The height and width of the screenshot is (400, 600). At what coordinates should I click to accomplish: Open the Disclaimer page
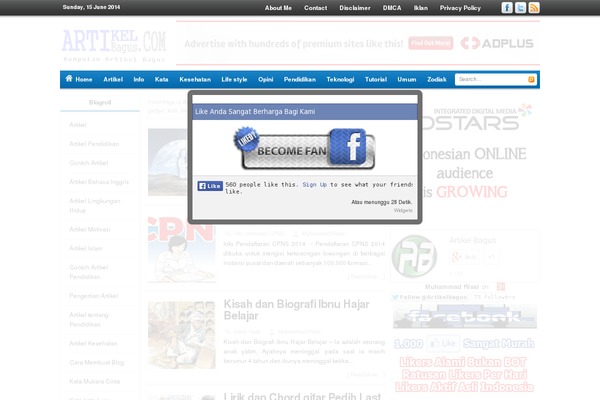(x=355, y=8)
